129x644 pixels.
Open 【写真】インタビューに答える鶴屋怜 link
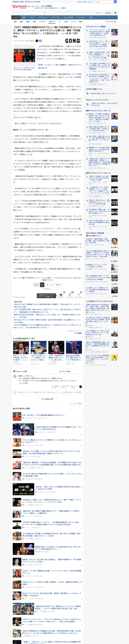[x=59, y=66]
